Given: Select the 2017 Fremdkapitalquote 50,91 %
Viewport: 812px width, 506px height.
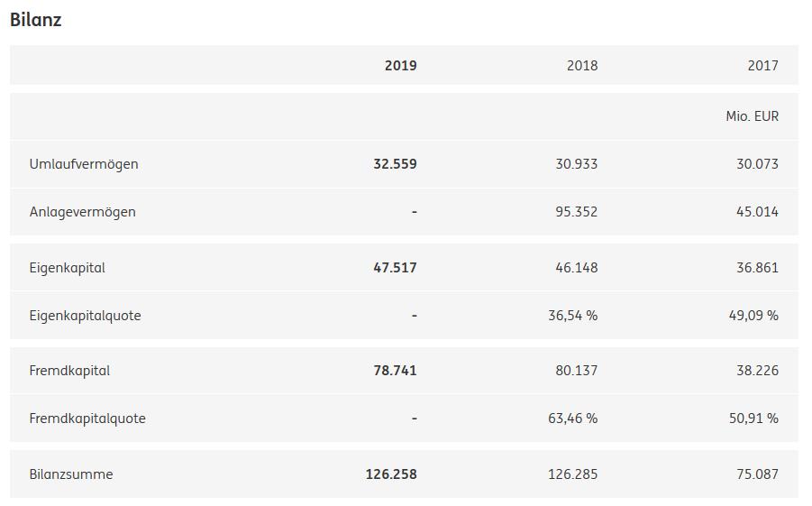Looking at the screenshot, I should point(753,419).
